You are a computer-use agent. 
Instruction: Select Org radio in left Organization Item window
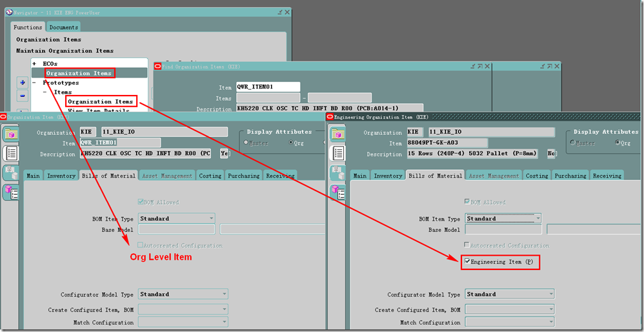tap(291, 143)
